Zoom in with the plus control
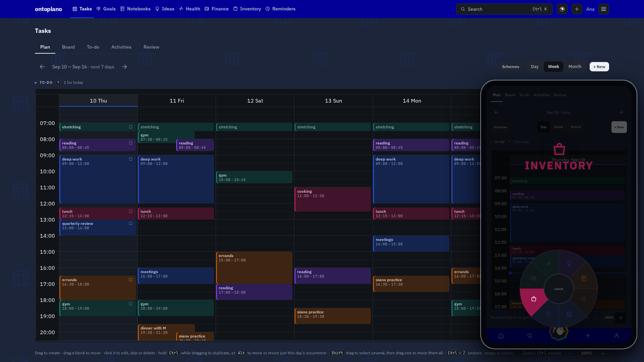 (x=603, y=353)
